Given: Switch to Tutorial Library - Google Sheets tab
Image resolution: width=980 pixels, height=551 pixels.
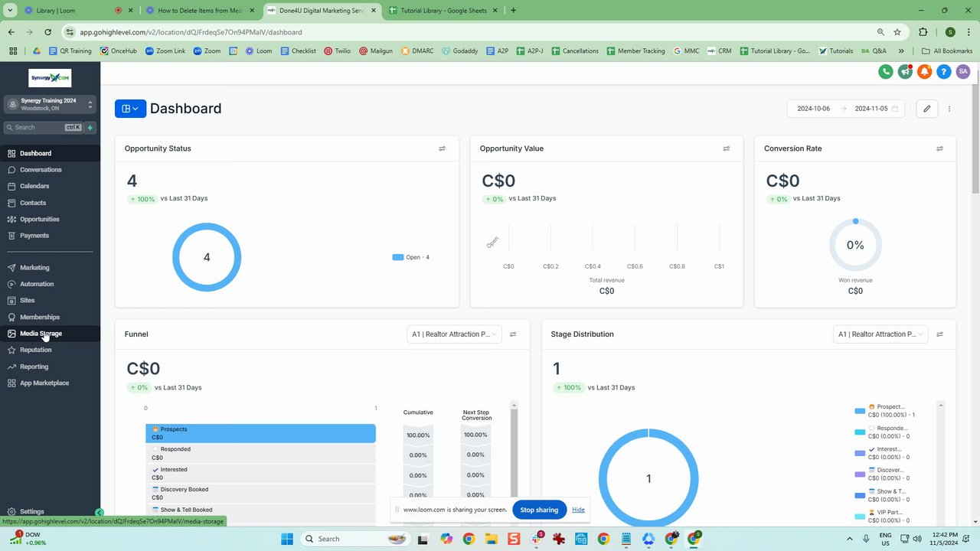Looking at the screenshot, I should click(443, 11).
